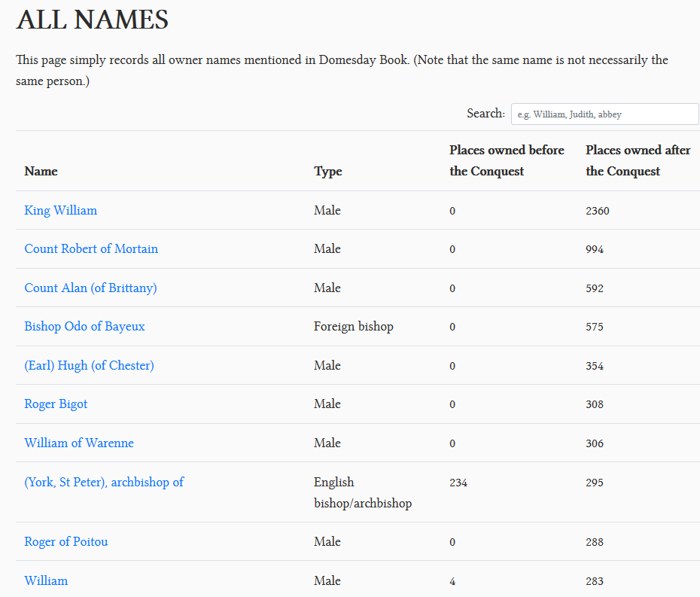Image resolution: width=700 pixels, height=597 pixels.
Task: Open the Roger Bigot link
Action: [56, 404]
